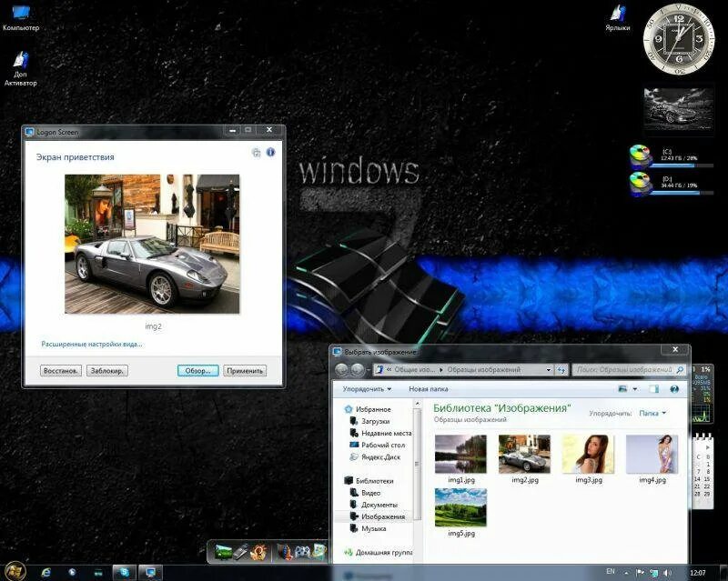Click the info icon in Logon Screen window
The image size is (728, 581).
[270, 152]
